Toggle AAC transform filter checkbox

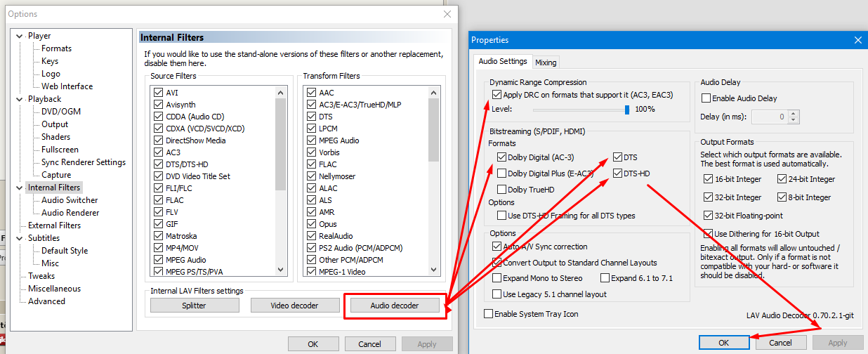(312, 93)
